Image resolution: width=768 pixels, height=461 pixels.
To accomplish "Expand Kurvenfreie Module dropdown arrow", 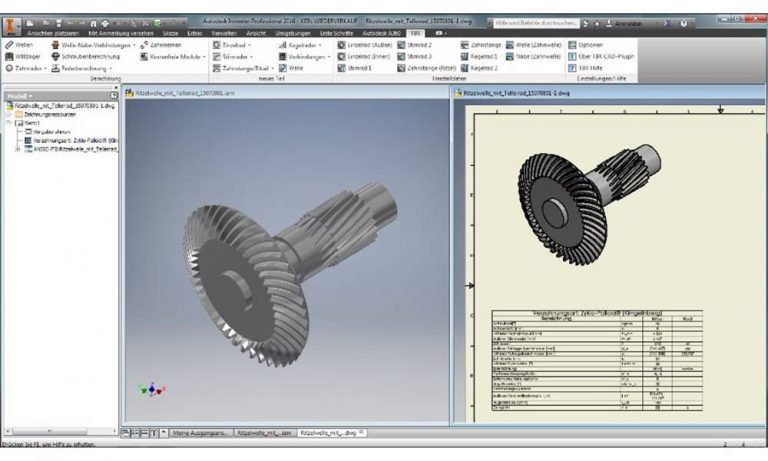I will (204, 57).
